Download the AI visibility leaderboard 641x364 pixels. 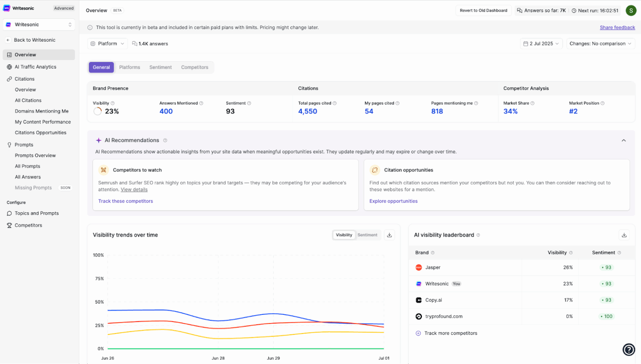[x=624, y=235]
